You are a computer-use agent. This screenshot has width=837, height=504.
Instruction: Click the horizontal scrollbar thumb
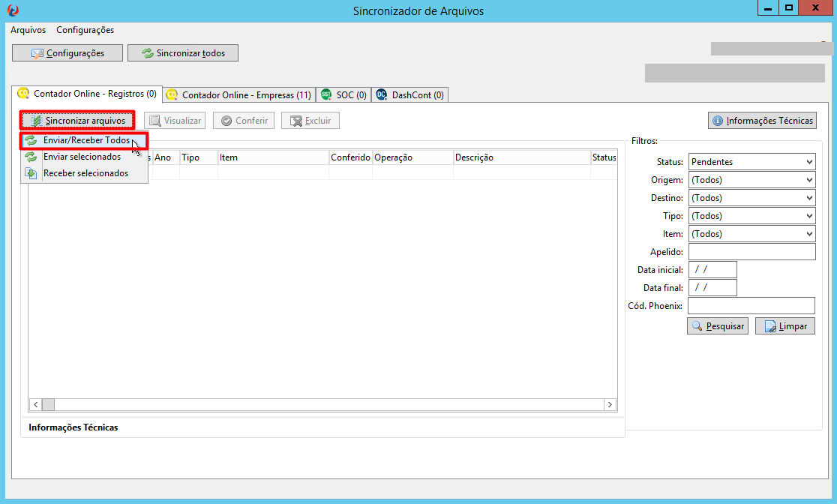48,405
